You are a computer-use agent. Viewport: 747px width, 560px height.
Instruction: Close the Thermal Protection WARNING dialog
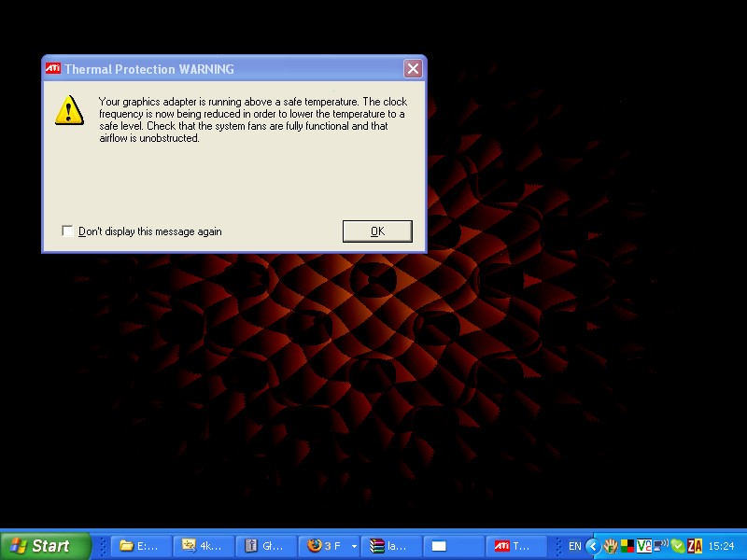pyautogui.click(x=413, y=69)
